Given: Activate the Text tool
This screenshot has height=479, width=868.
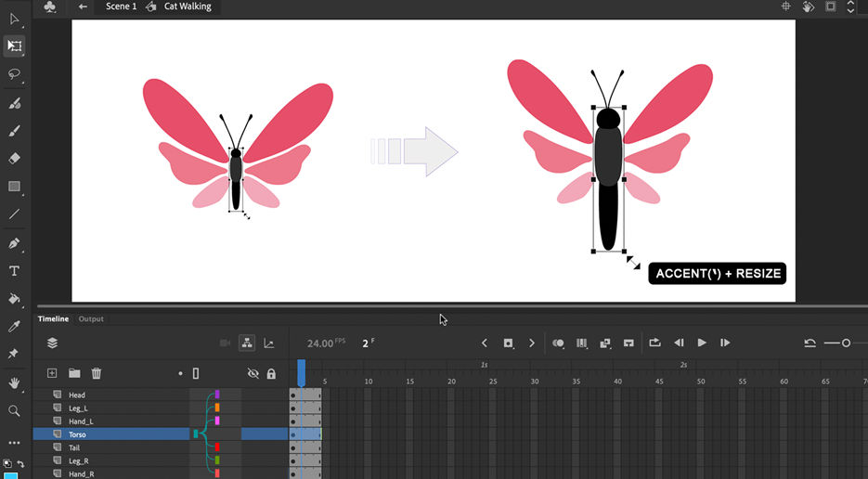Looking at the screenshot, I should point(15,271).
